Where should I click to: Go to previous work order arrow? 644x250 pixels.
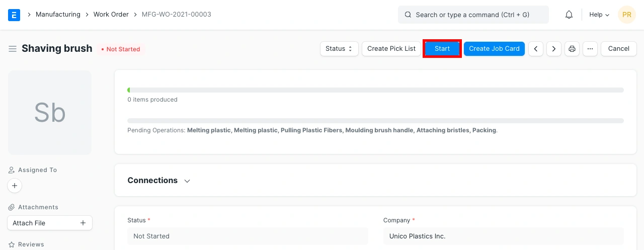(x=536, y=49)
